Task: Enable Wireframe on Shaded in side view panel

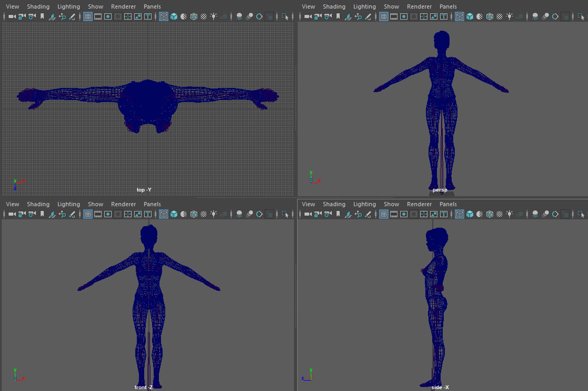Action: tap(490, 214)
